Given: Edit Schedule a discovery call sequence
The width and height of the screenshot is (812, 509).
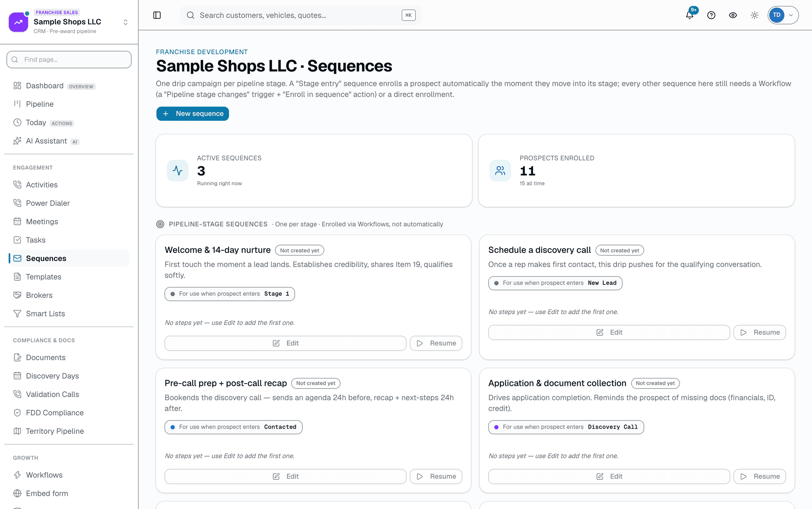Looking at the screenshot, I should tap(609, 332).
